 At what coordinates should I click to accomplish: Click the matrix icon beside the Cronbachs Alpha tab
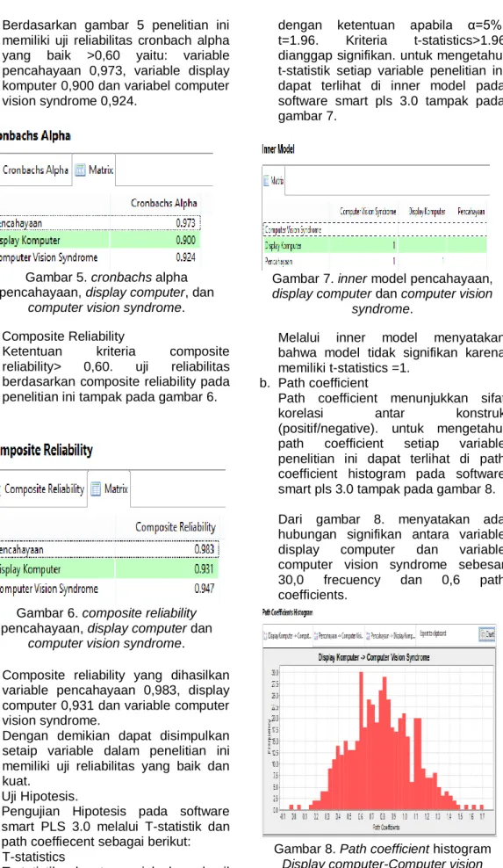coord(80,170)
